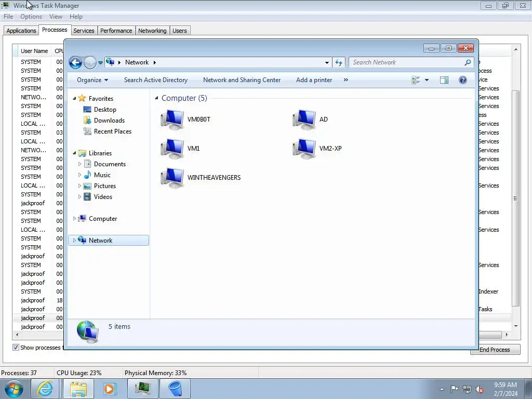The width and height of the screenshot is (532, 399).
Task: Open Action Center flag tray icon
Action: (454, 389)
